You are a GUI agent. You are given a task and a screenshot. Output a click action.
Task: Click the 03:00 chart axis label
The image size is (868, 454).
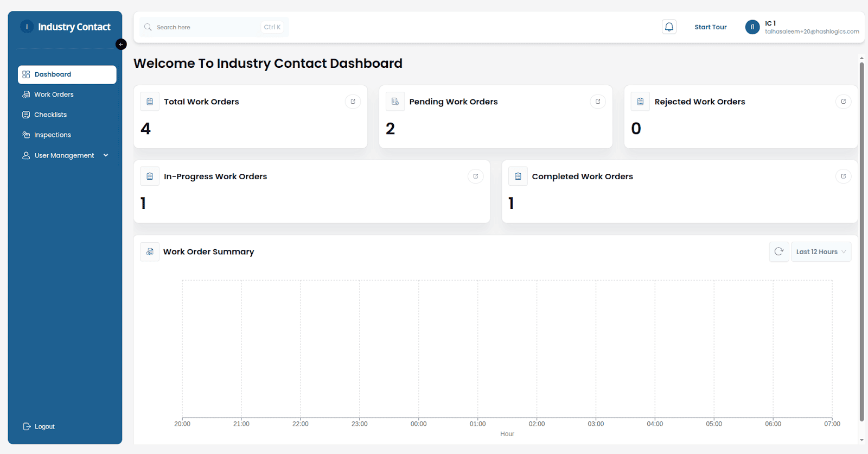[x=596, y=424]
